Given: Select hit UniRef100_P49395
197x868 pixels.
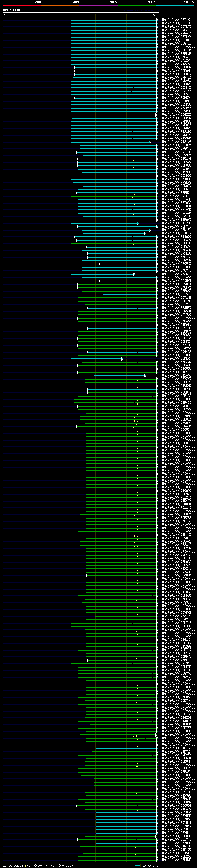Looking at the screenshot, I should [x=177, y=795].
